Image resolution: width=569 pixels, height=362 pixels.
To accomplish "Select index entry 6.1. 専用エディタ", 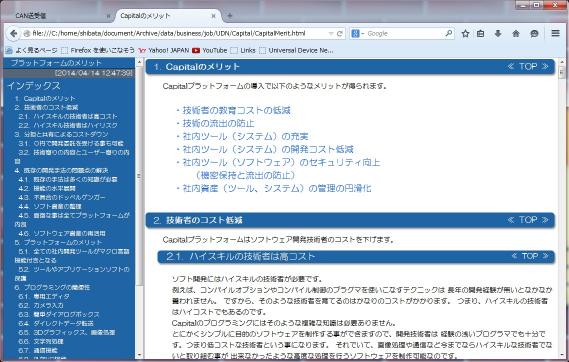I will click(x=44, y=296).
